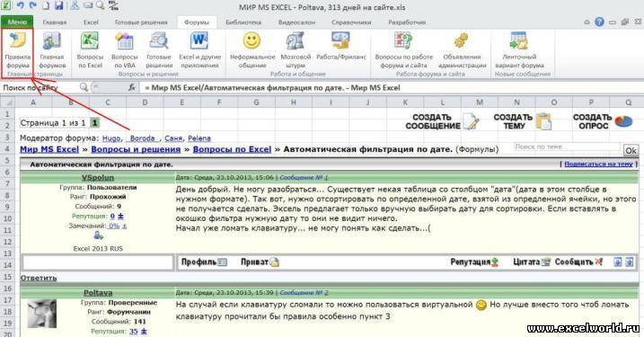Click the Ответить link
The height and width of the screenshot is (337, 644).
(39, 278)
